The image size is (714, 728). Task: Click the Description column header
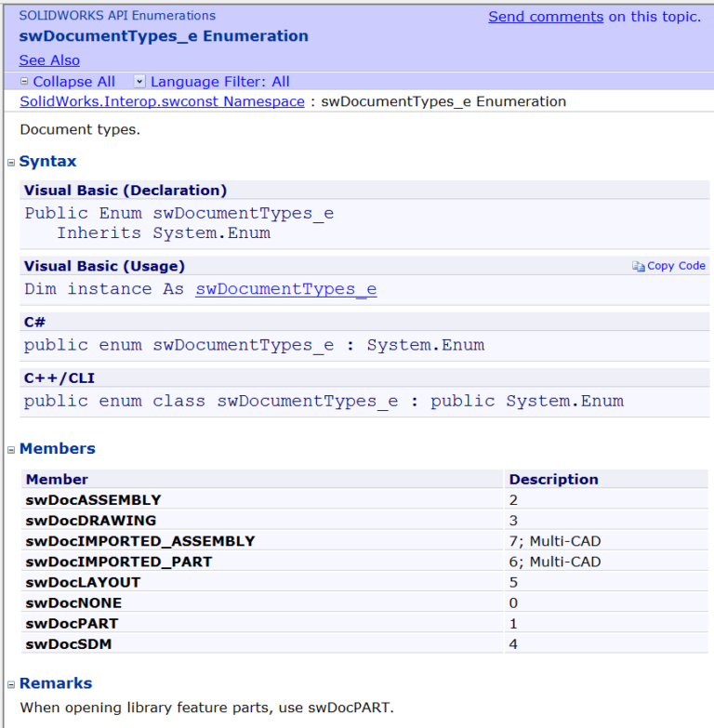tap(606, 479)
